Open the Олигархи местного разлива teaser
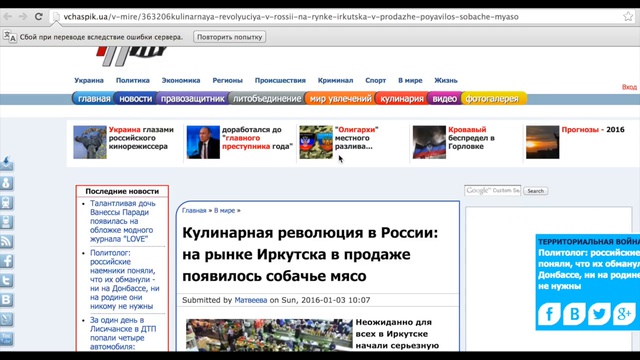The width and height of the screenshot is (640, 360). point(357,138)
